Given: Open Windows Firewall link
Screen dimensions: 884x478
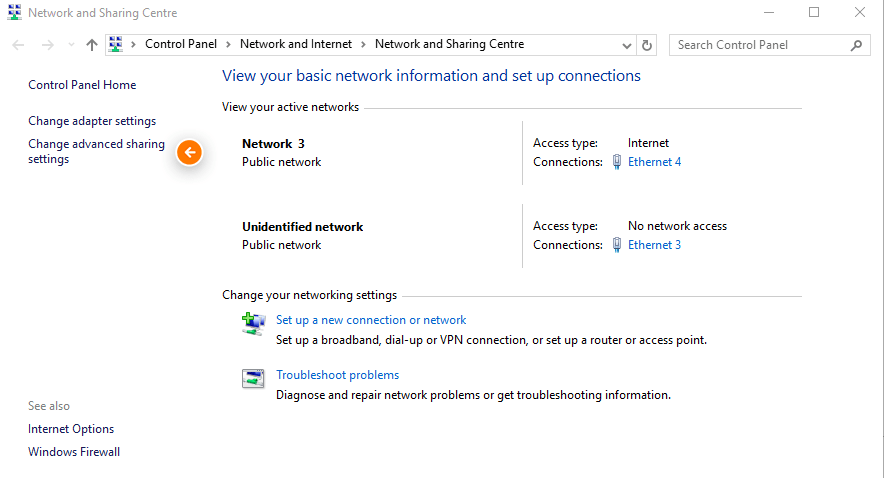Looking at the screenshot, I should click(74, 452).
